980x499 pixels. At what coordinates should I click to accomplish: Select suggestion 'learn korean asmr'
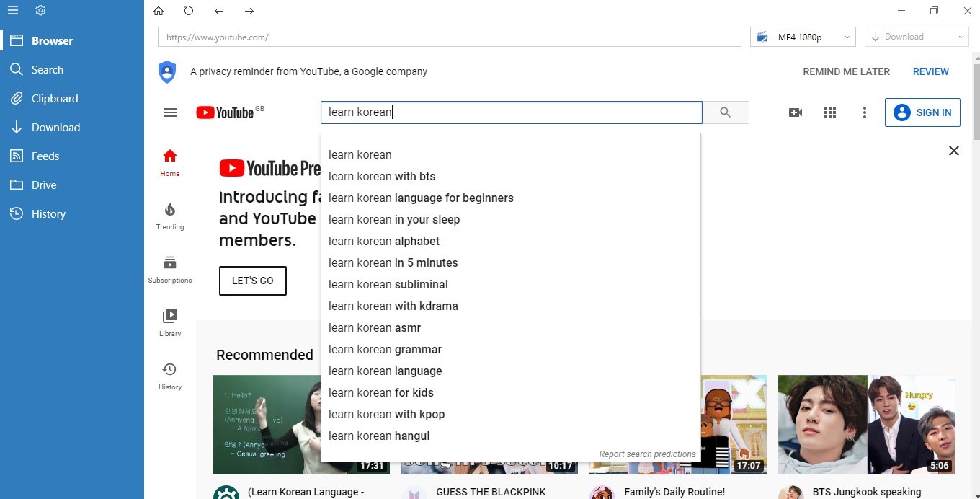tap(511, 327)
